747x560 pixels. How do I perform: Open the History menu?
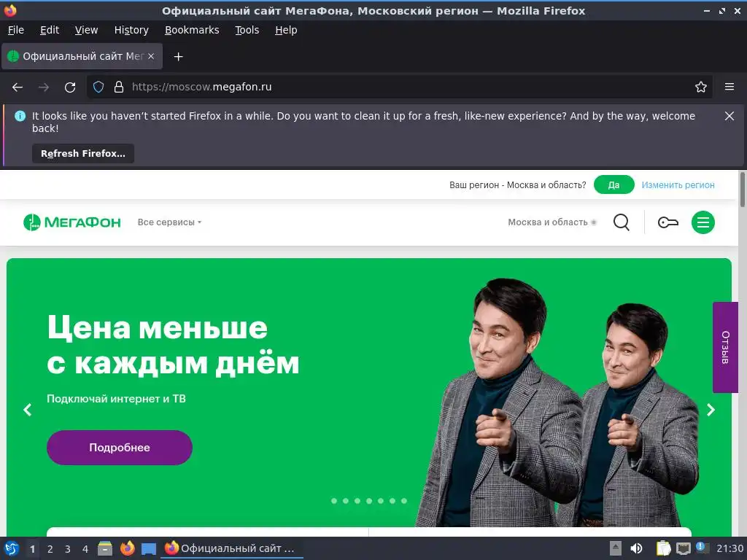(x=131, y=30)
